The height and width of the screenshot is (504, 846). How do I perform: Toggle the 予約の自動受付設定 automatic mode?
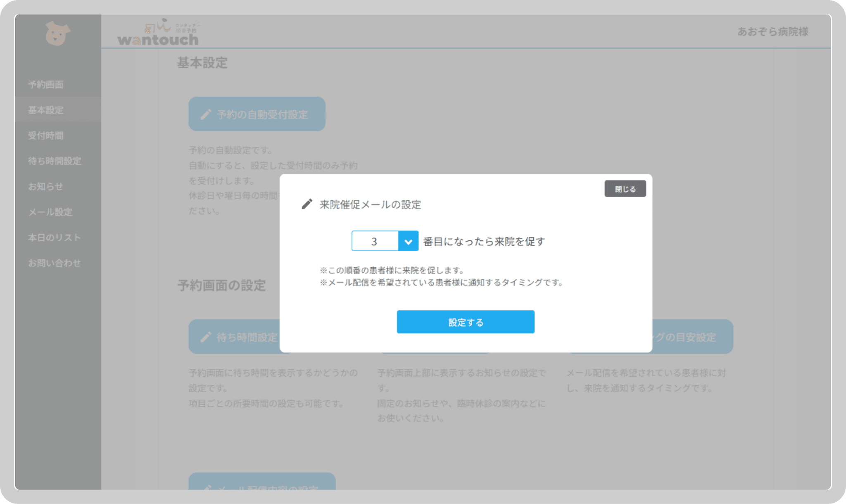point(258,113)
